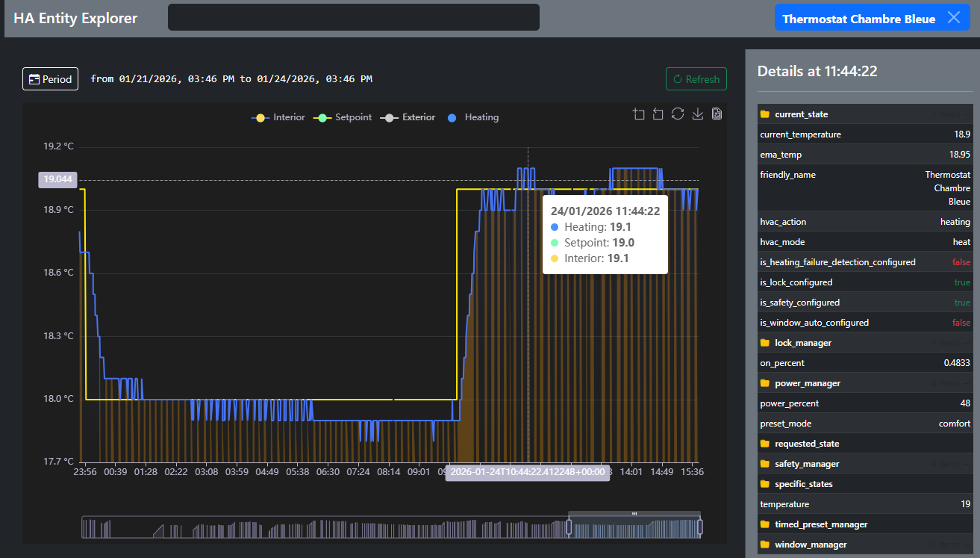Click the export data file icon
The image size is (980, 558).
(717, 114)
